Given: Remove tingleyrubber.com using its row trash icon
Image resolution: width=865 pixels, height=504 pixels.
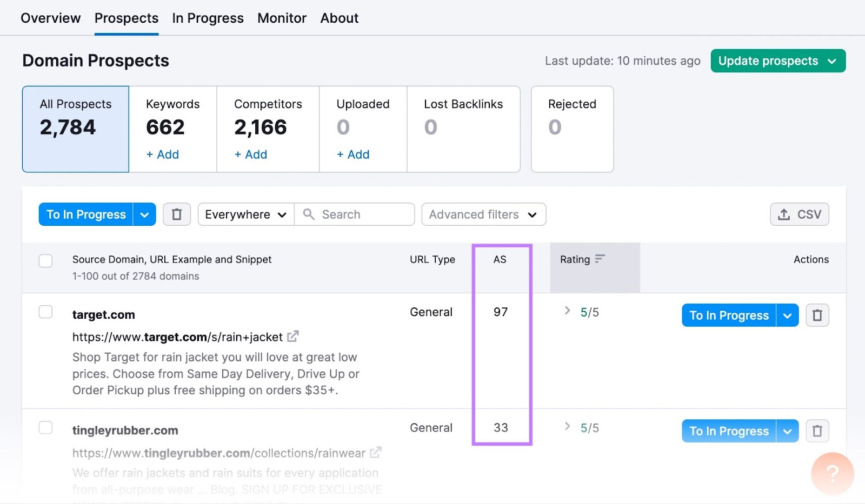Looking at the screenshot, I should 817,431.
